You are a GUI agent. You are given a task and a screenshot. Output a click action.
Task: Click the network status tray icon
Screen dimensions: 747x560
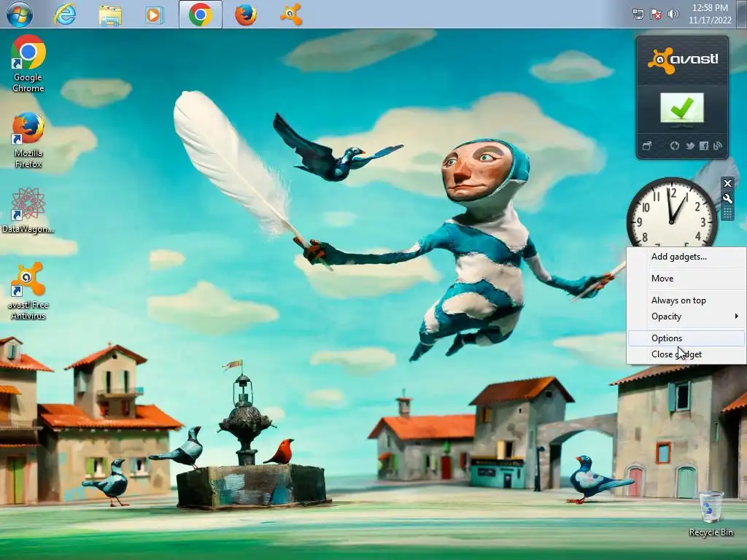(x=638, y=15)
